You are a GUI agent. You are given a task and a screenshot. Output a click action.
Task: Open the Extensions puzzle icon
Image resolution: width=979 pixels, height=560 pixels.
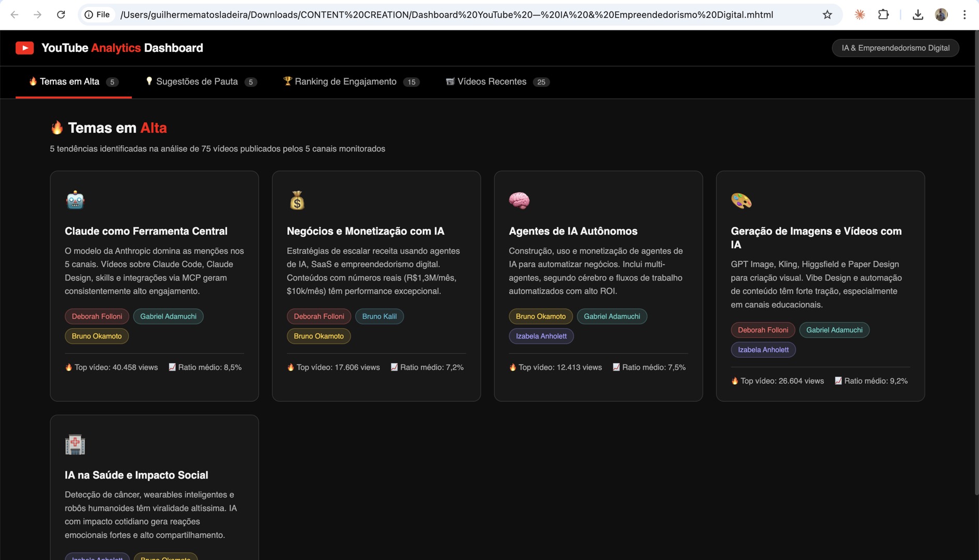point(884,15)
